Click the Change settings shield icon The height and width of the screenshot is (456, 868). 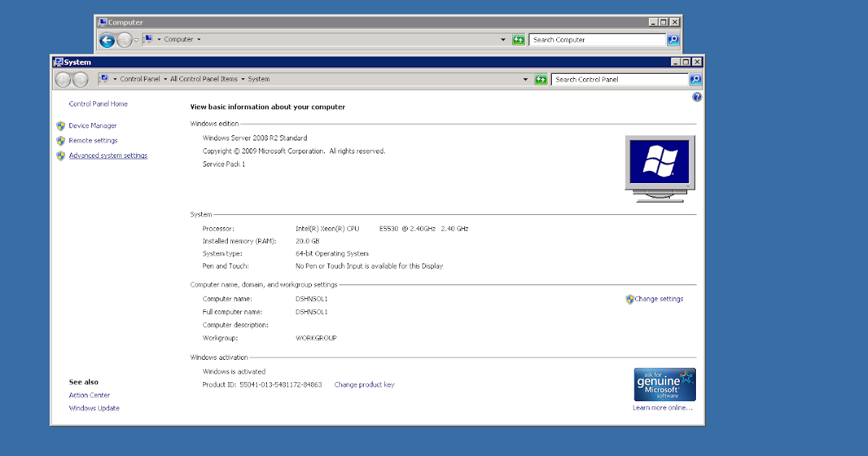click(x=629, y=298)
